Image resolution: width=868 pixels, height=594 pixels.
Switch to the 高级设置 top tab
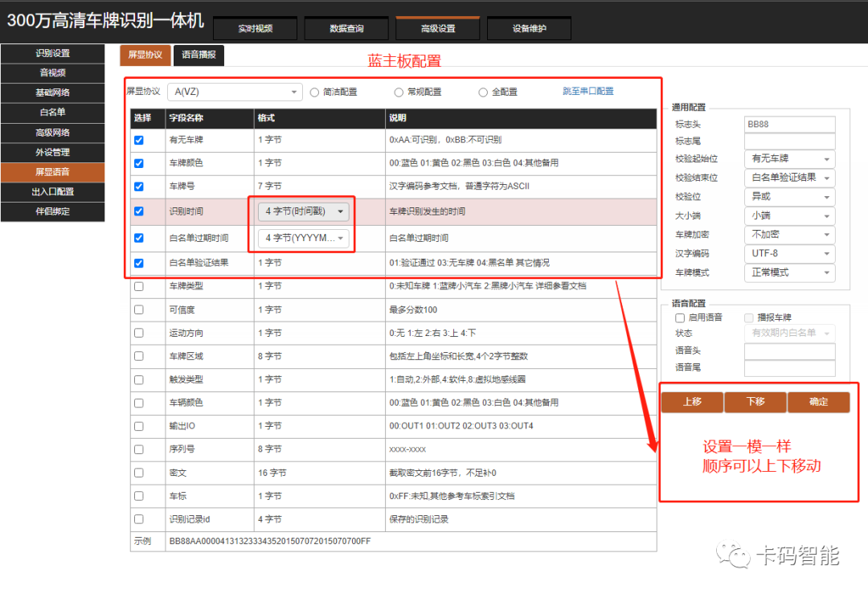pyautogui.click(x=438, y=29)
